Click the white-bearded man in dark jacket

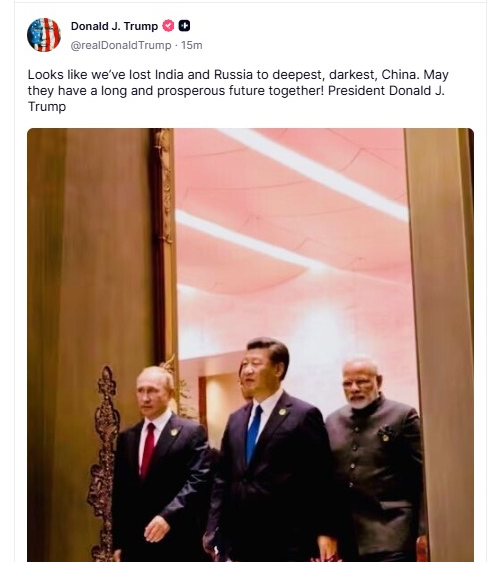coord(376,459)
